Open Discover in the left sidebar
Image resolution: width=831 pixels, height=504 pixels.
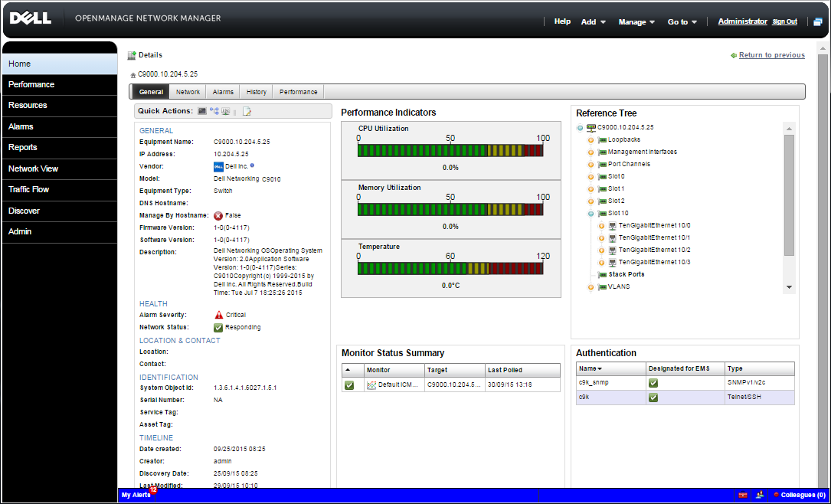tap(60, 211)
